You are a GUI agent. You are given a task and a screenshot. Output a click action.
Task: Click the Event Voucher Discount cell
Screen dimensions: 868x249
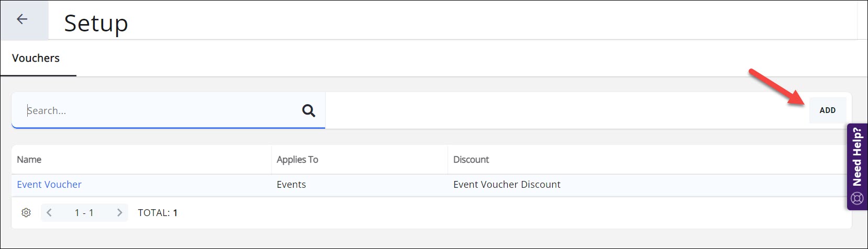[x=507, y=184]
